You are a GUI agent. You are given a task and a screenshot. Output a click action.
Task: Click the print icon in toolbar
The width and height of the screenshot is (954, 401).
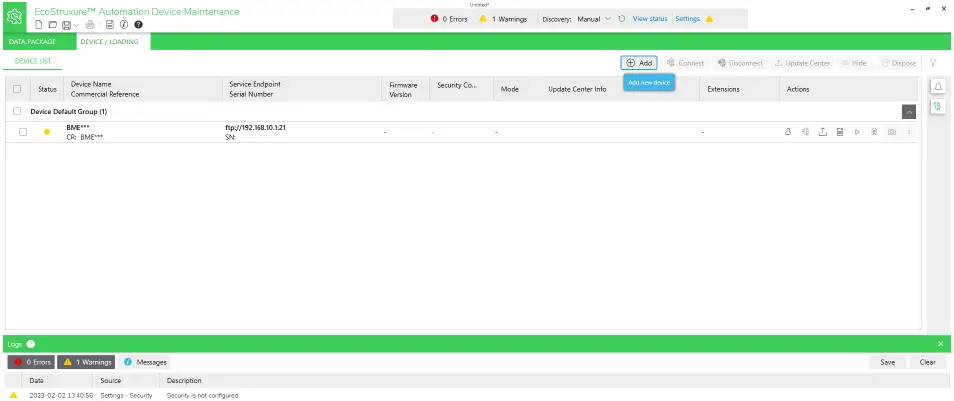pos(90,25)
